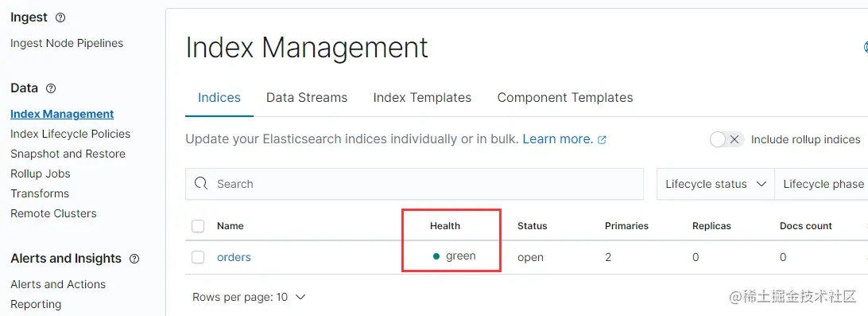This screenshot has height=316, width=868.
Task: Switch to the Index Templates tab
Action: (x=422, y=98)
